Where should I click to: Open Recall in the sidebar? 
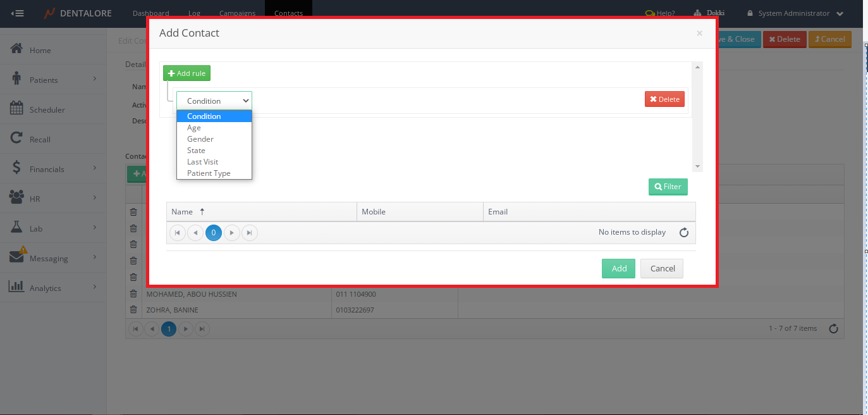[39, 139]
